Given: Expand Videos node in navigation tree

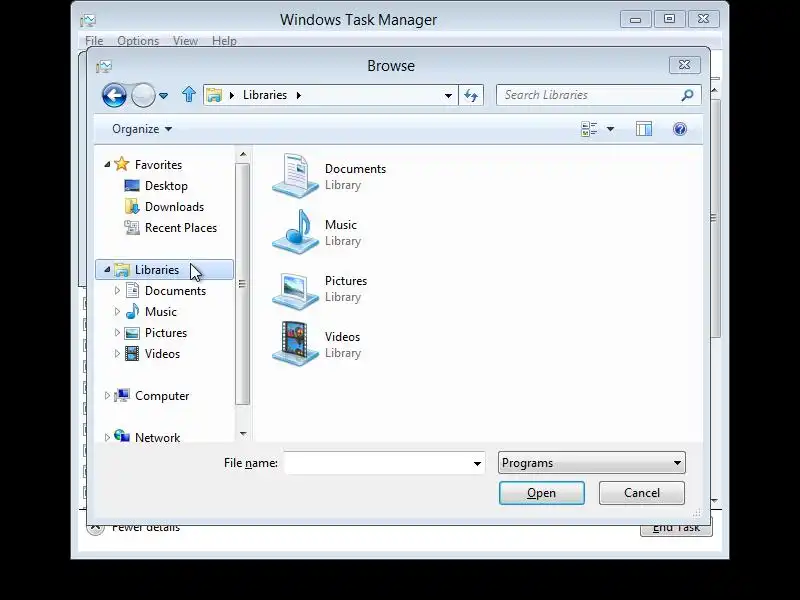Looking at the screenshot, I should coord(117,353).
